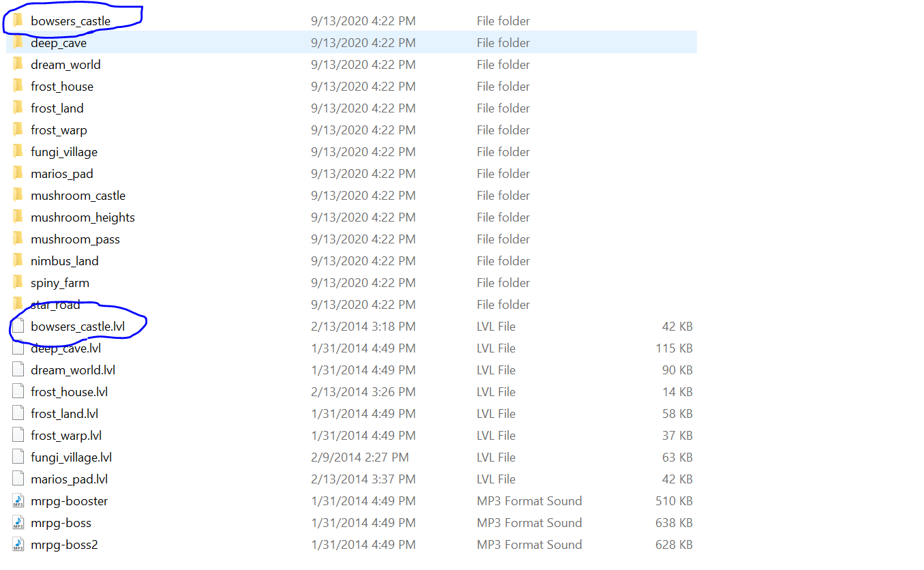Image resolution: width=924 pixels, height=570 pixels.
Task: Click the mushroom_pass folder name
Action: coord(75,239)
